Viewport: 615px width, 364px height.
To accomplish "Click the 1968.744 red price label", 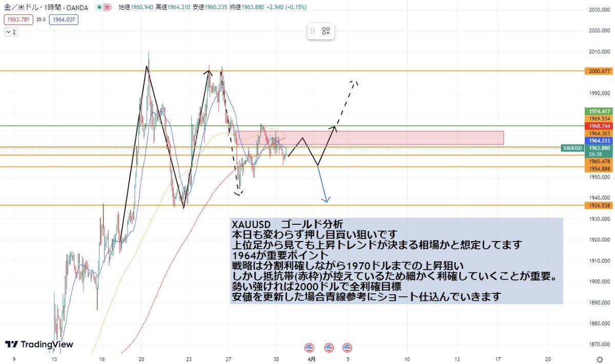I will pyautogui.click(x=599, y=125).
